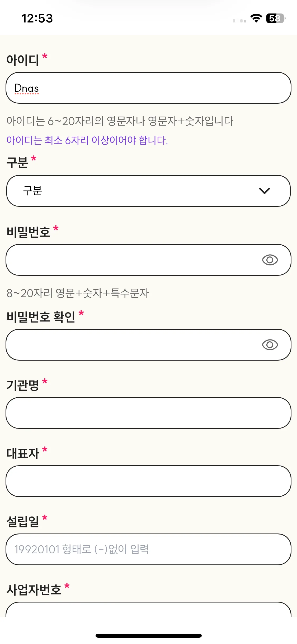The image size is (297, 644).
Task: Tap the Wi-Fi icon in status bar
Action: (256, 18)
